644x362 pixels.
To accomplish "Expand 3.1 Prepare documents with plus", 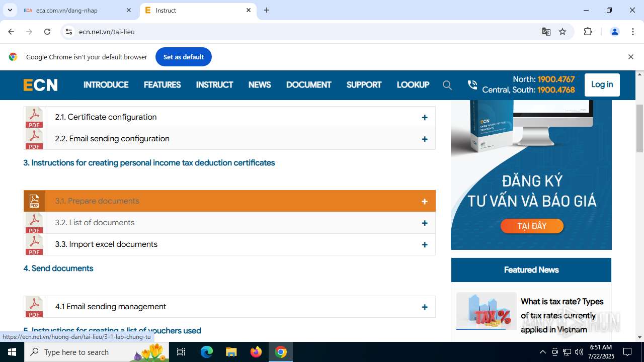I will (425, 201).
